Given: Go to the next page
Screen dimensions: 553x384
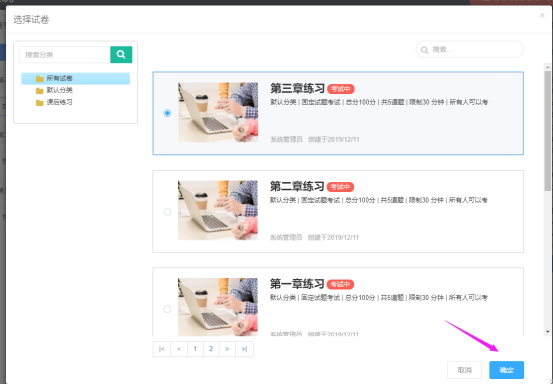Looking at the screenshot, I should click(x=227, y=349).
